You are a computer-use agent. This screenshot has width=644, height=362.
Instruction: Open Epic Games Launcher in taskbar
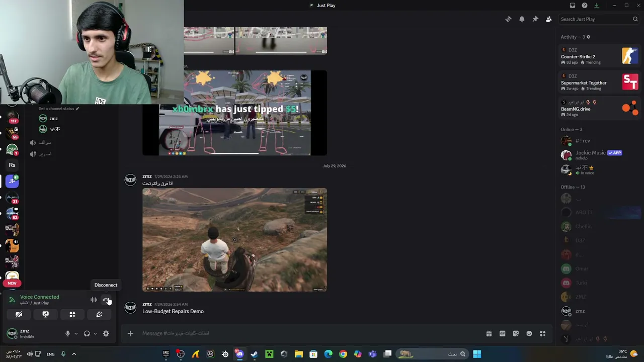click(166, 354)
